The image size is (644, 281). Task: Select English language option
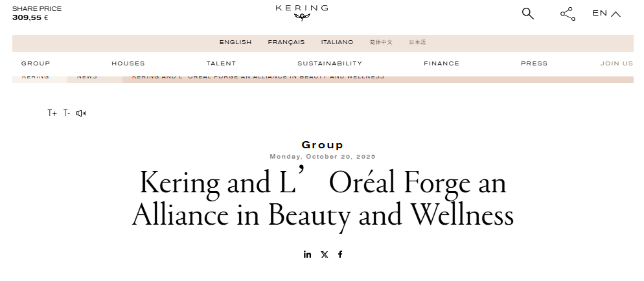click(235, 43)
